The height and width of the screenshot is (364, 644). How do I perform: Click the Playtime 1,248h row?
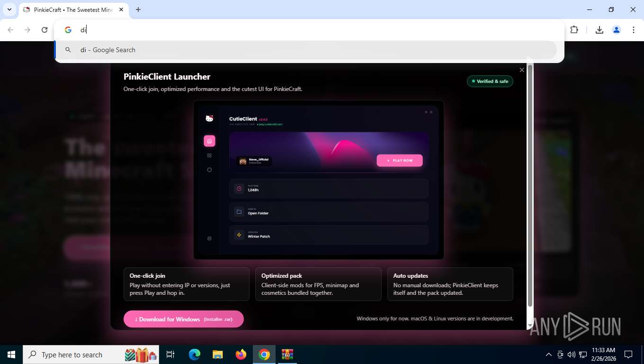click(329, 189)
